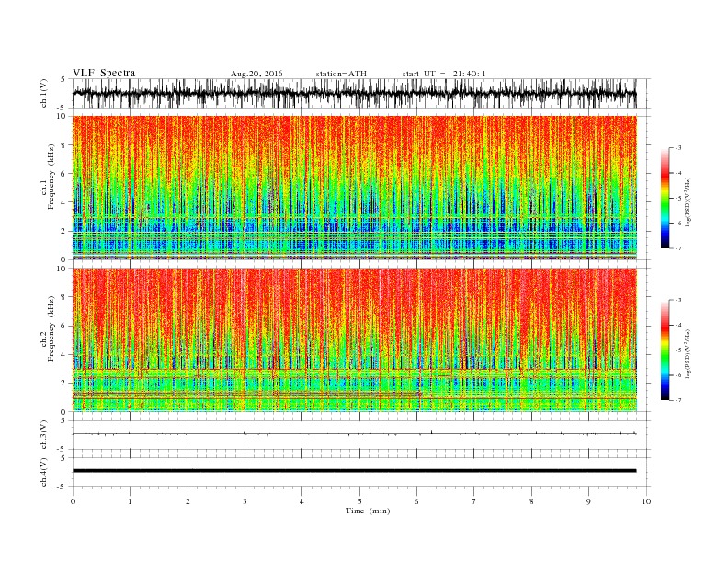728x563 pixels.
Task: Click the "ch.4(V)" axis label
Action: click(44, 472)
